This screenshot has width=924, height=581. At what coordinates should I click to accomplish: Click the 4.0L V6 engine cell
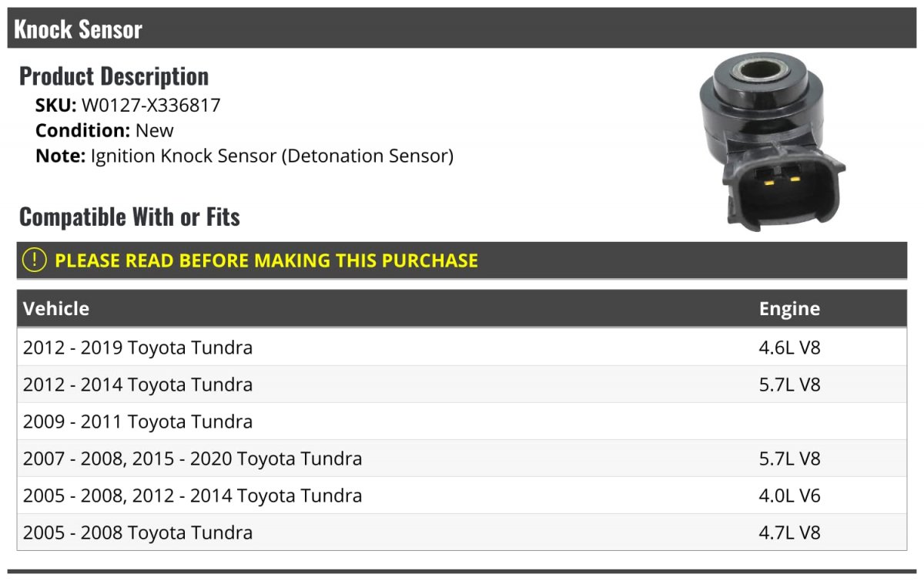[x=790, y=495]
